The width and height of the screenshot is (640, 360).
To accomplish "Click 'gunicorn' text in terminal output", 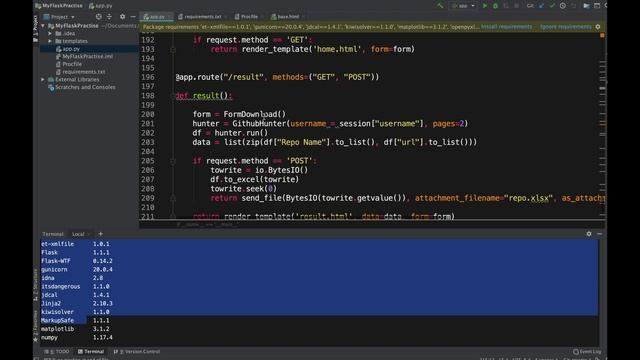I will 54,269.
